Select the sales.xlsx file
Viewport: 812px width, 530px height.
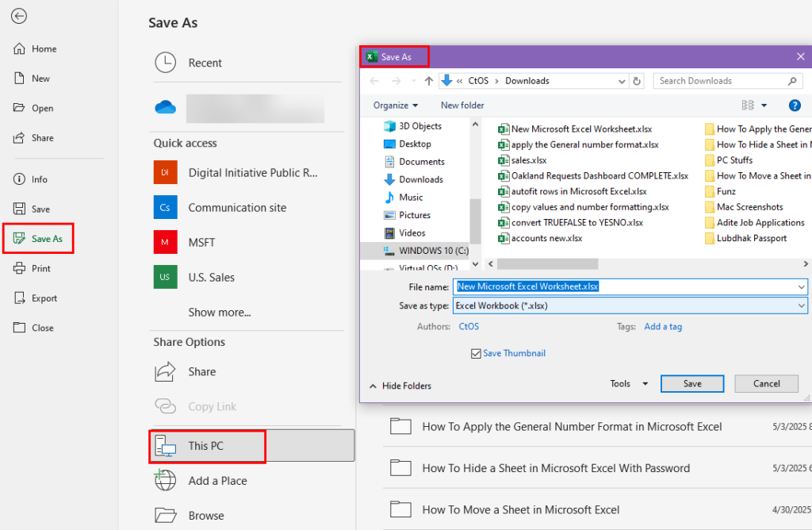pos(522,160)
